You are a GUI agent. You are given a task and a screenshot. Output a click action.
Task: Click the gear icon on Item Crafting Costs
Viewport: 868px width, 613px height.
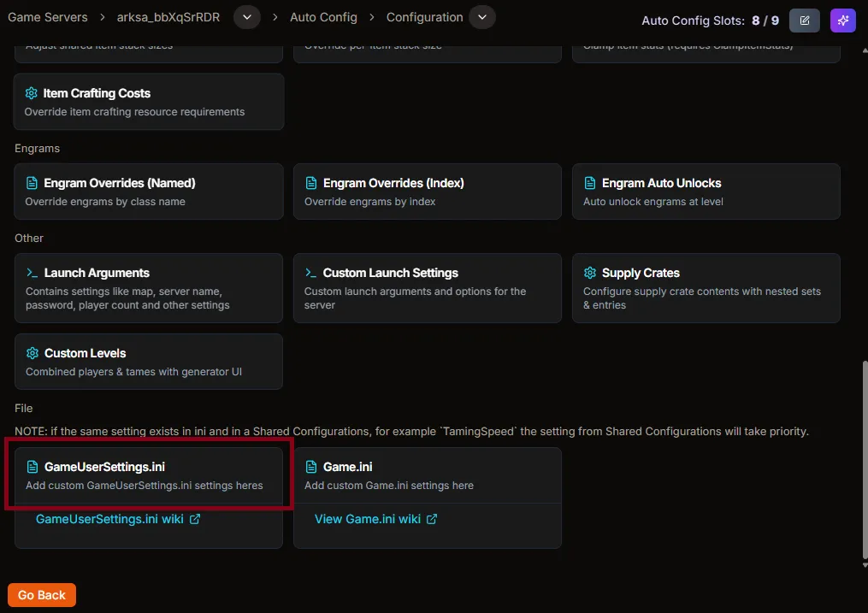32,93
